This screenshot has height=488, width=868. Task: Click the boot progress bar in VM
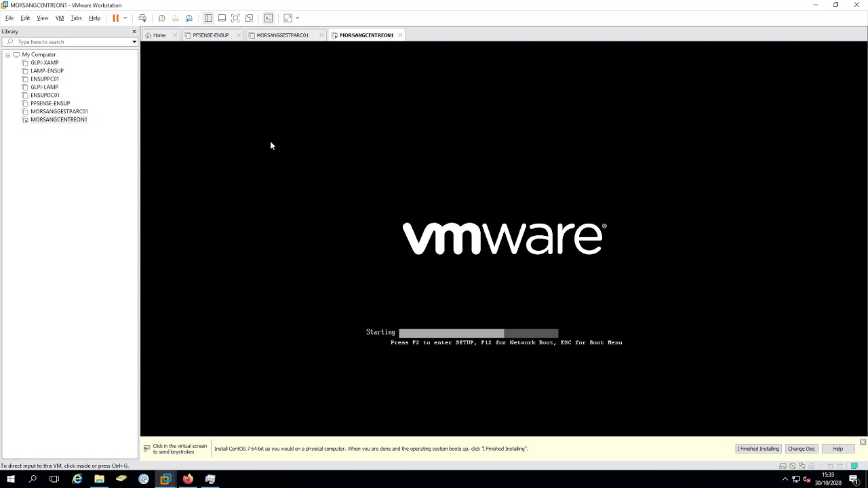(x=478, y=333)
